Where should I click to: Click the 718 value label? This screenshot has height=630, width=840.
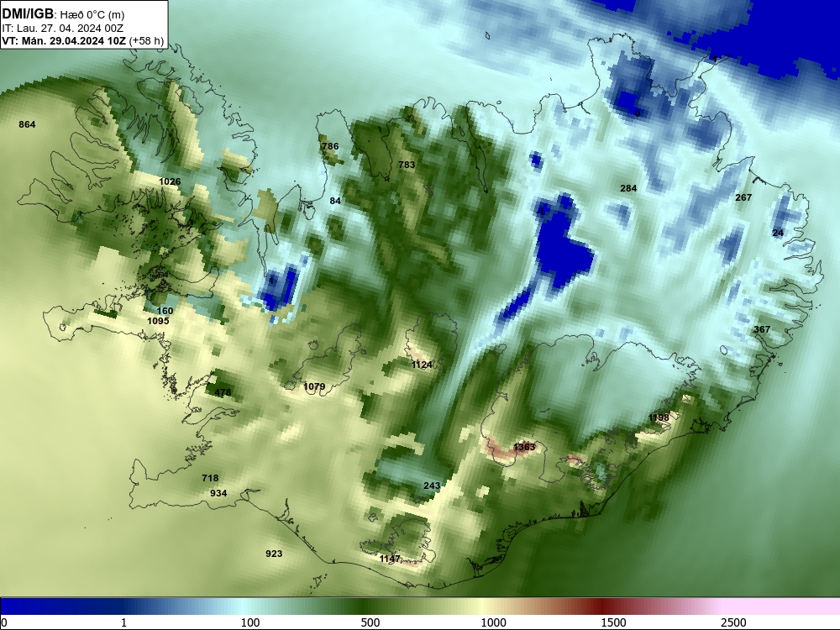click(x=210, y=479)
